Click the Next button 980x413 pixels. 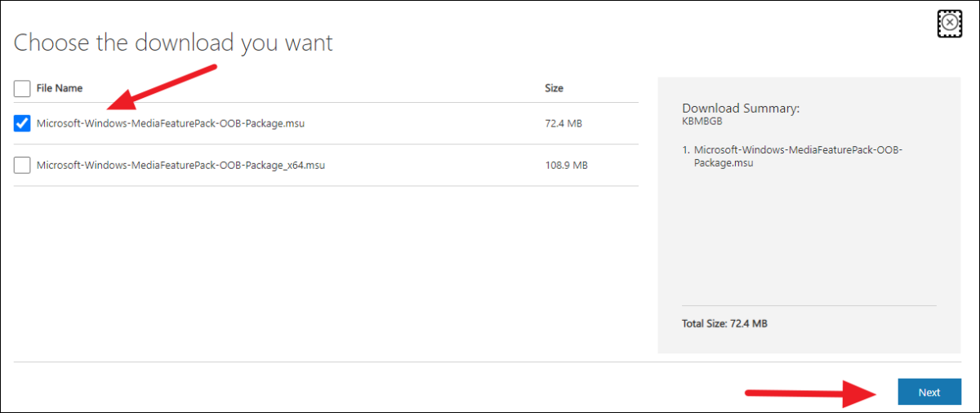pyautogui.click(x=929, y=392)
